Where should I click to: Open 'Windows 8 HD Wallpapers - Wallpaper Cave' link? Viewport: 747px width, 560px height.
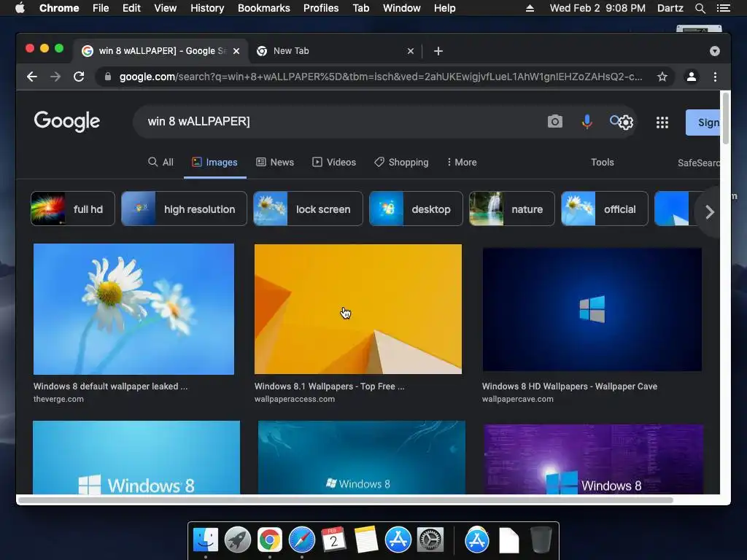click(x=569, y=386)
